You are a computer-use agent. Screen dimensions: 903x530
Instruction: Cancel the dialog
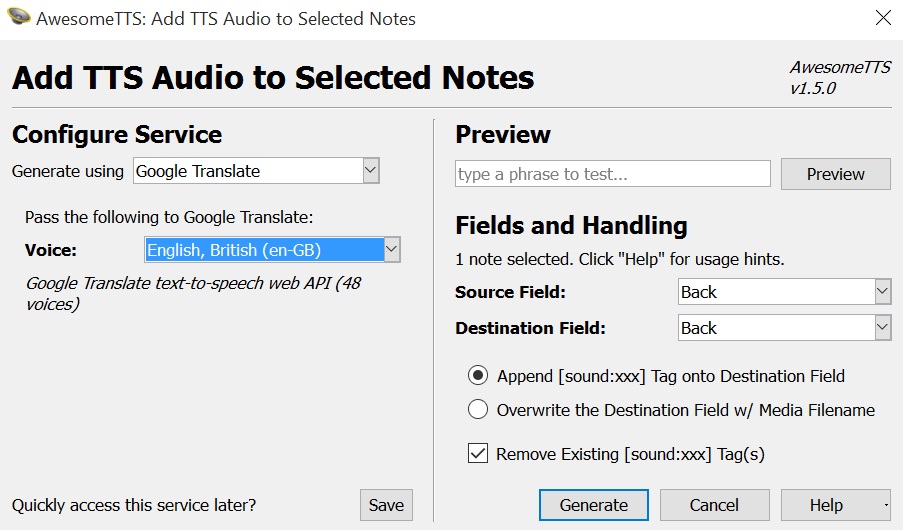(714, 505)
